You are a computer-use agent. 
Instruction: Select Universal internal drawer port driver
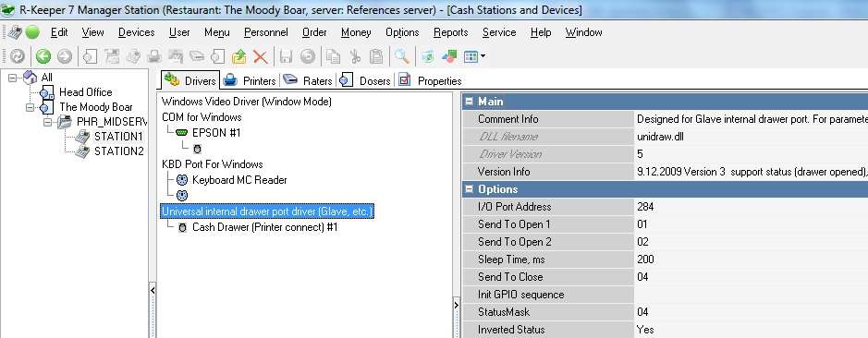pyautogui.click(x=267, y=211)
